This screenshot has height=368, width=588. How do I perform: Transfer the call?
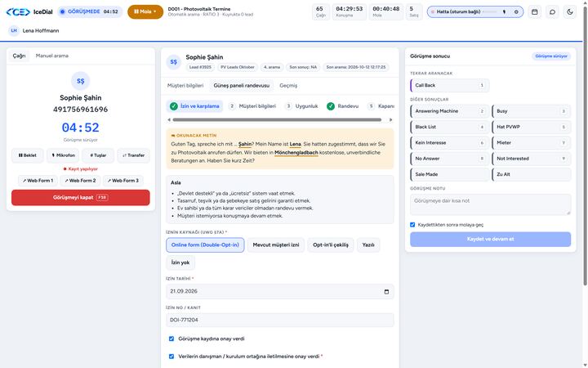(x=133, y=155)
